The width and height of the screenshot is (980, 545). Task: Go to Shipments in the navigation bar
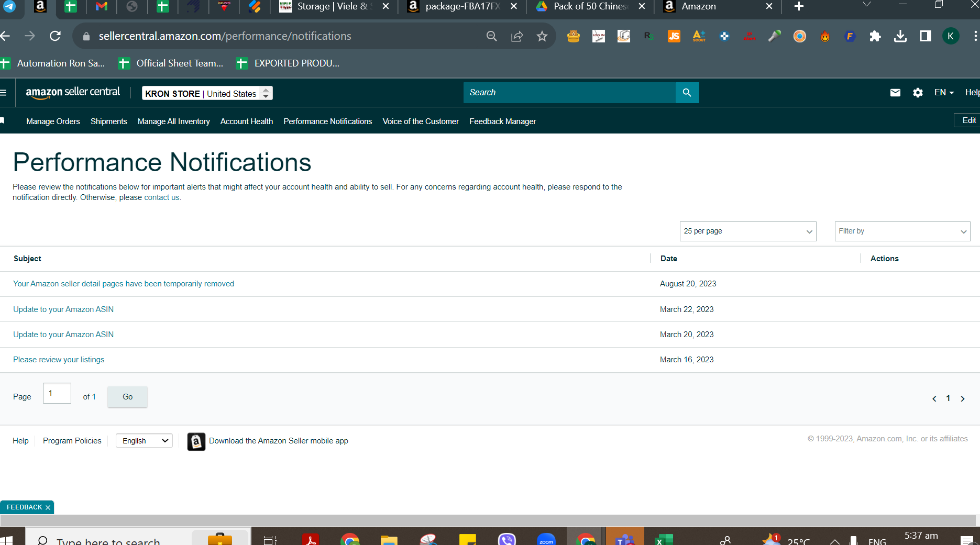[109, 121]
